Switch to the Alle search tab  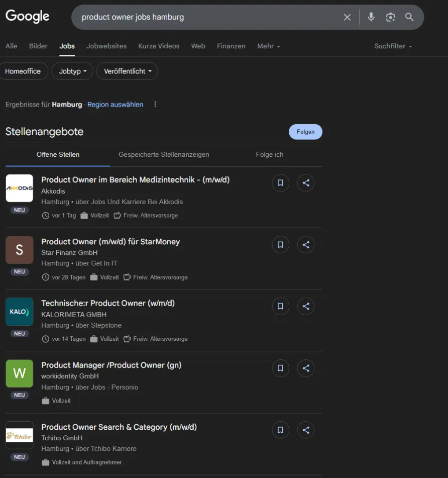[11, 46]
